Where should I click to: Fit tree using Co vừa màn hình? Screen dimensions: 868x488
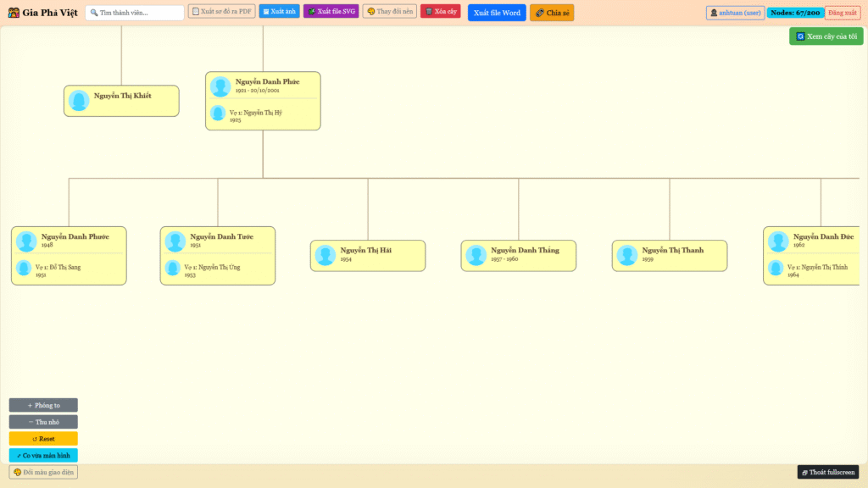pyautogui.click(x=43, y=455)
